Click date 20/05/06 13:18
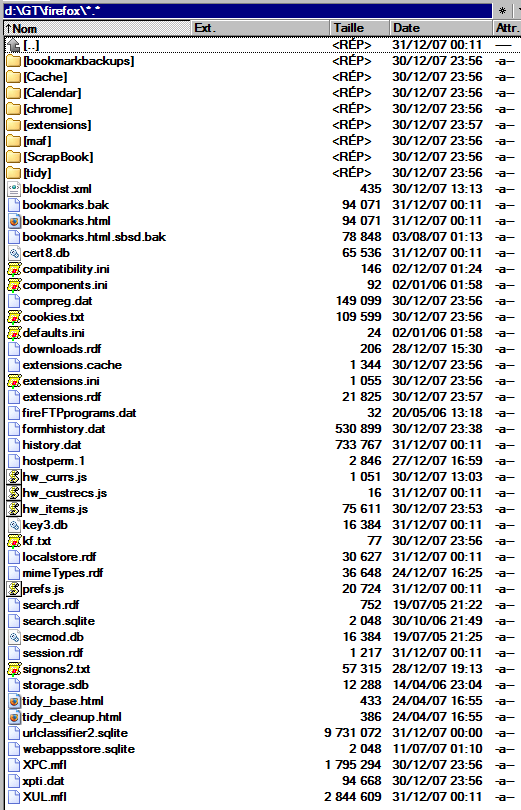This screenshot has height=810, width=521. [x=437, y=414]
